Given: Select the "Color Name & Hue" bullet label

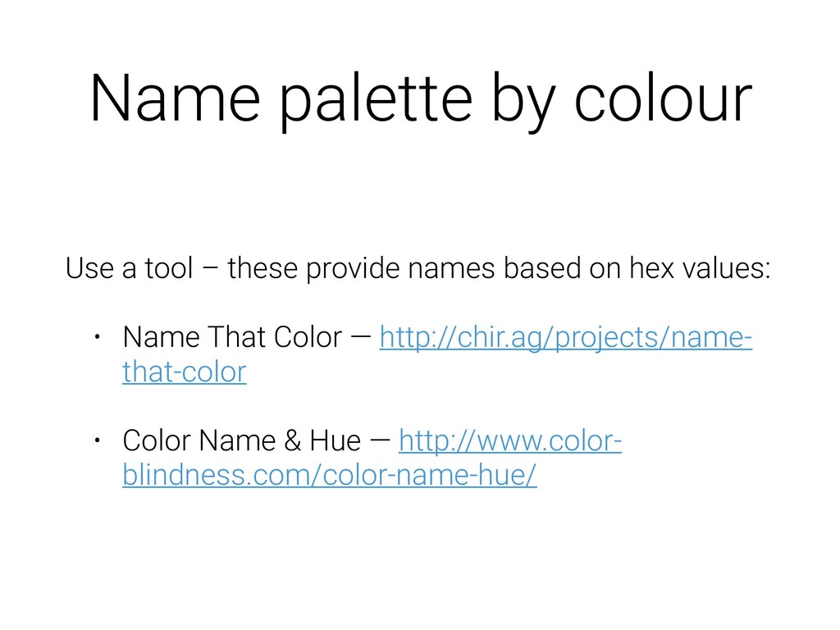Looking at the screenshot, I should (241, 441).
